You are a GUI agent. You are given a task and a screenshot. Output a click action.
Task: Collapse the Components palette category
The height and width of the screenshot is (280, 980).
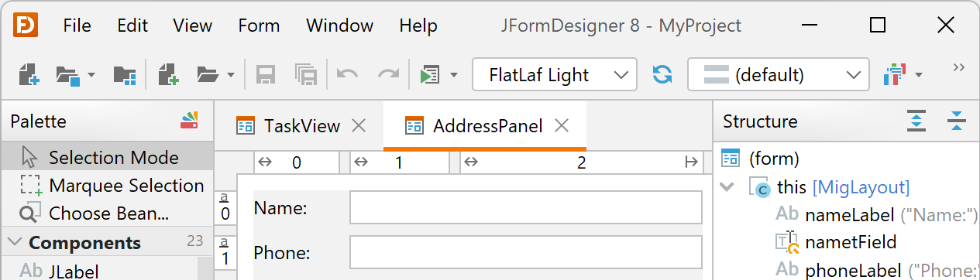click(x=15, y=242)
